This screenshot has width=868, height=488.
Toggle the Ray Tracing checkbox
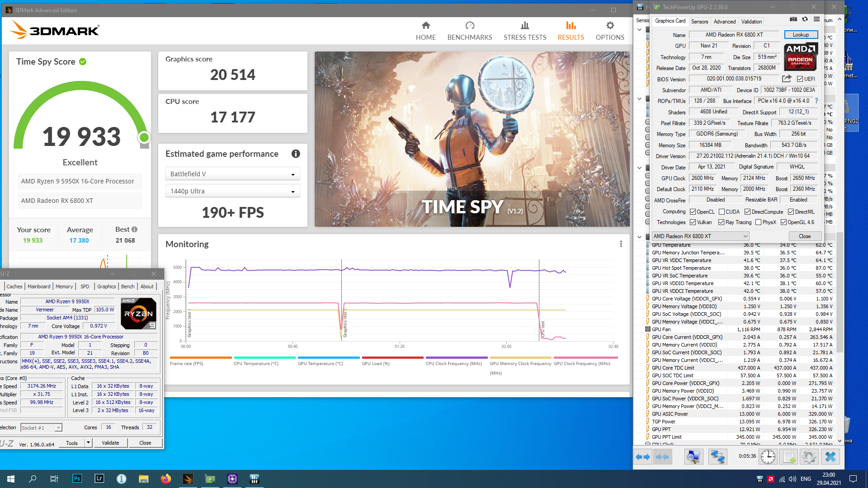(721, 222)
